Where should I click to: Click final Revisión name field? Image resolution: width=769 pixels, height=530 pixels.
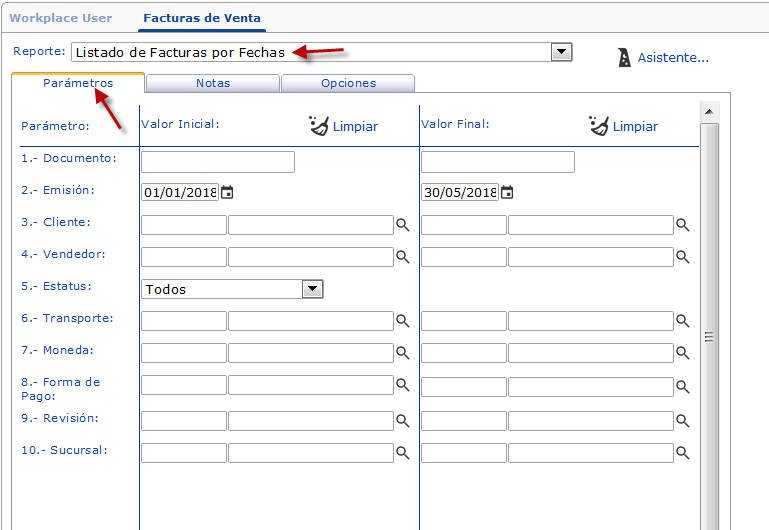pos(591,421)
